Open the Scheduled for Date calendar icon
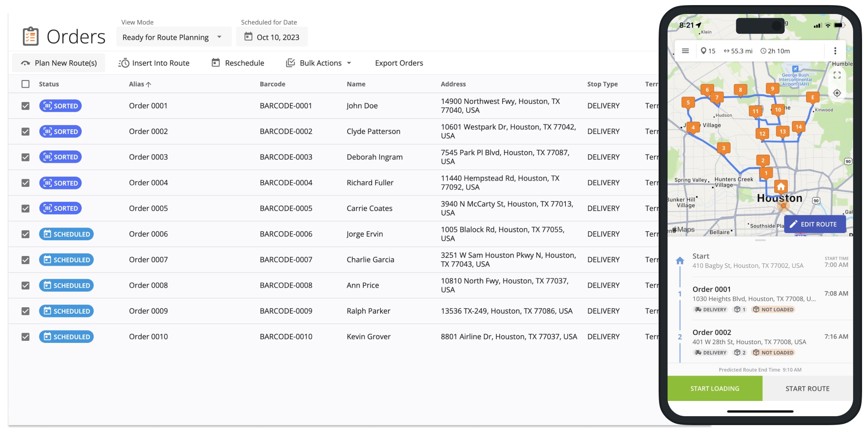 248,37
